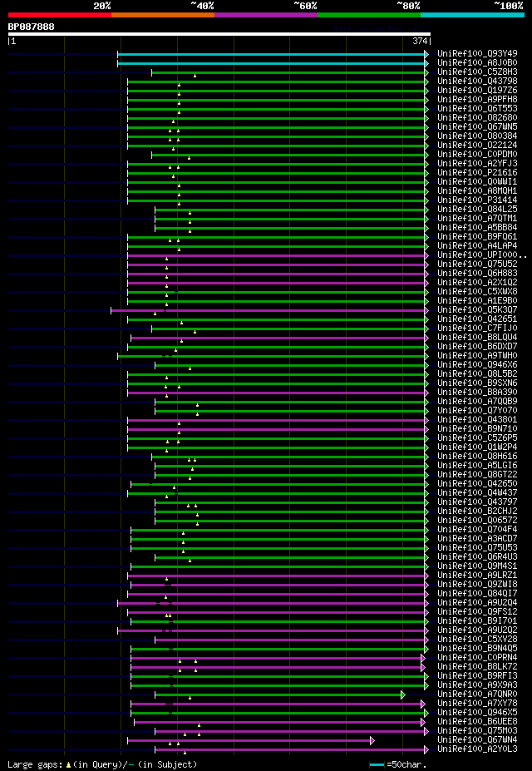Image resolution: width=532 pixels, height=771 pixels.
Task: Choose hit UniRef100_P31414
Action: coord(477,200)
